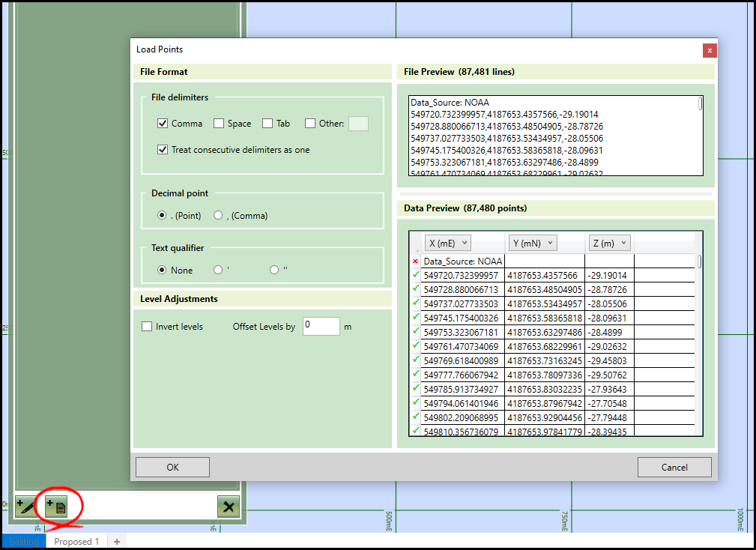Screen dimensions: 756x550
Task: Click the green check on first data row
Action: point(416,276)
